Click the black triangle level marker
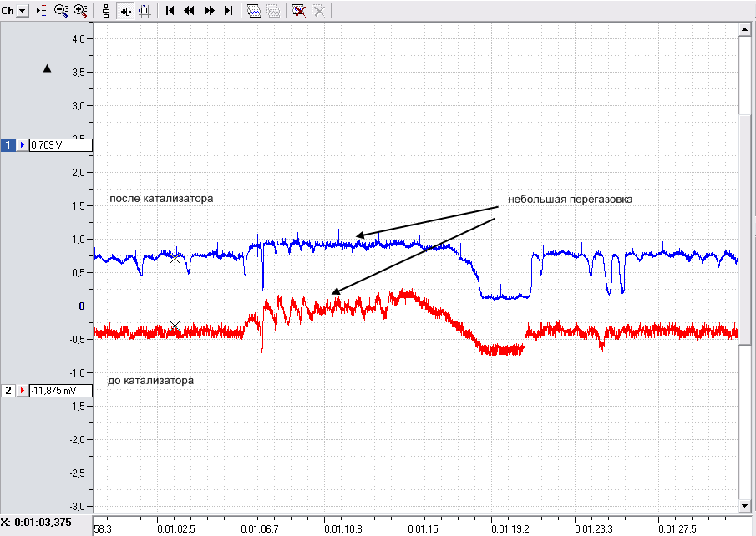756x536 pixels. pos(48,68)
